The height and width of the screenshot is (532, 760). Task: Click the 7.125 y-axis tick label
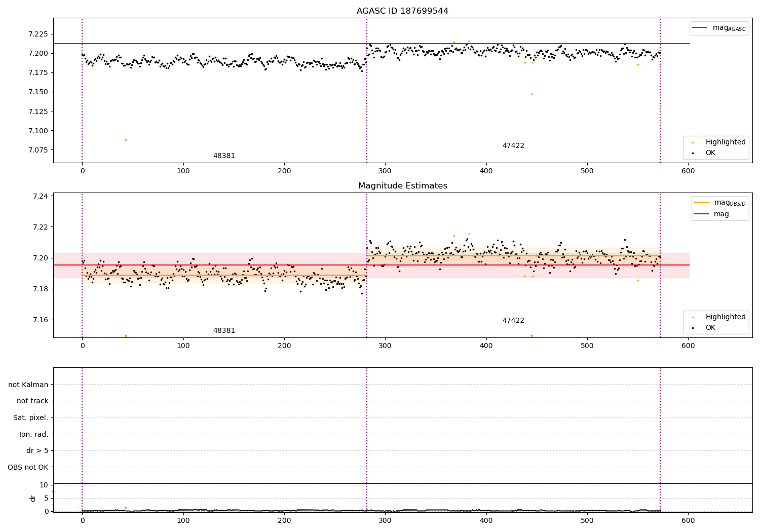click(x=38, y=111)
